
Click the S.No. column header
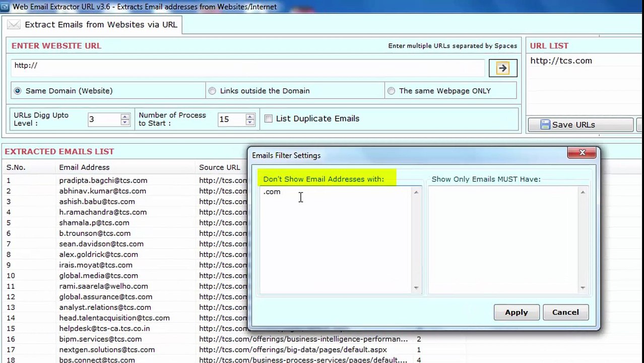pos(16,167)
